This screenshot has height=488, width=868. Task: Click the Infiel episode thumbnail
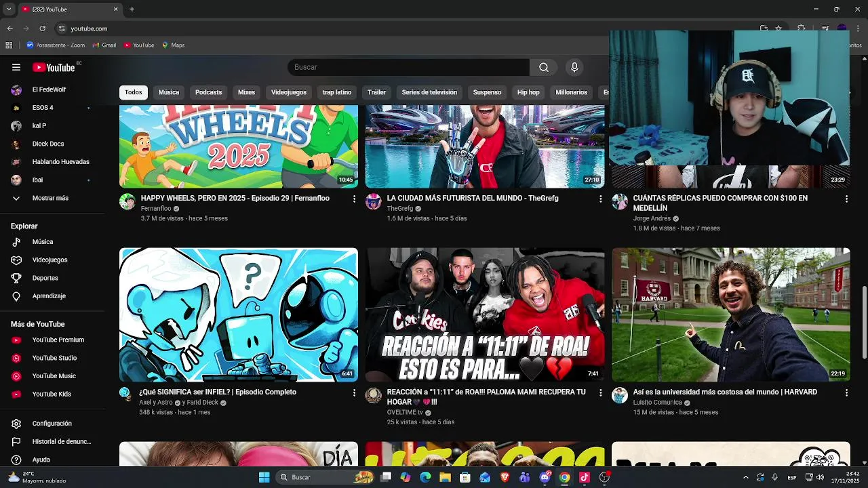(239, 314)
